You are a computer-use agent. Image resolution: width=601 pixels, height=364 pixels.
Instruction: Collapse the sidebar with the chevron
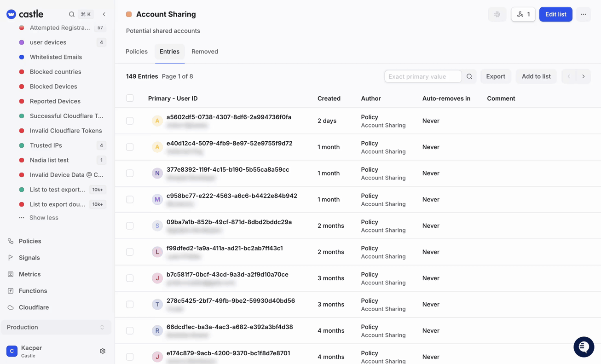(104, 14)
